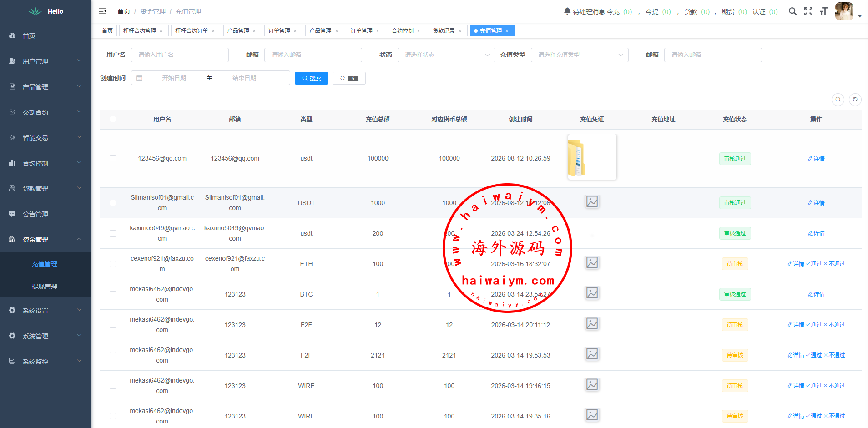Open the header search magnifier
868x428 pixels.
point(793,11)
